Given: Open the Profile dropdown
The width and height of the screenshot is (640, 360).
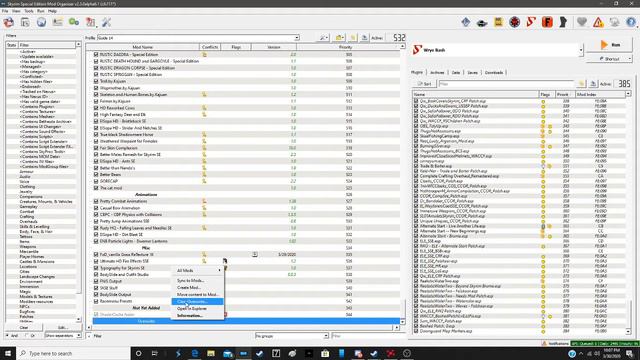Looking at the screenshot, I should point(198,38).
